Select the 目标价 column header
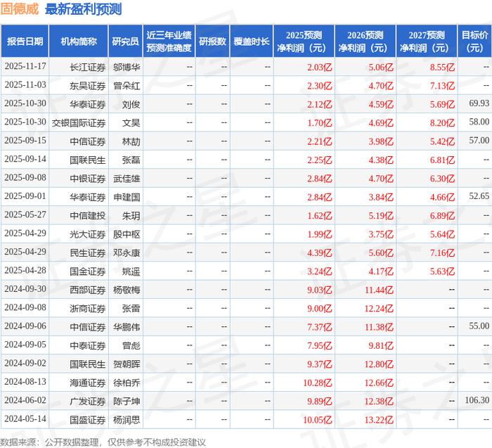Image resolution: width=492 pixels, height=448 pixels. [474, 41]
